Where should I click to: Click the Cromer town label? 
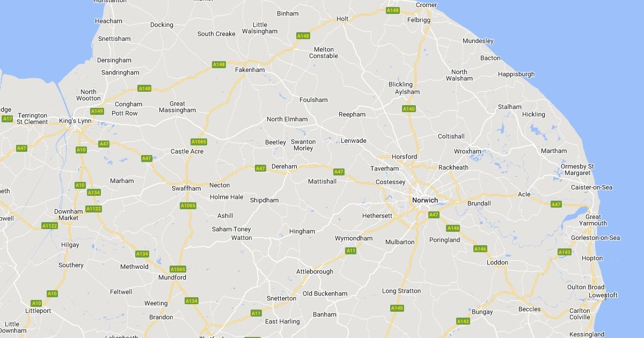[427, 5]
